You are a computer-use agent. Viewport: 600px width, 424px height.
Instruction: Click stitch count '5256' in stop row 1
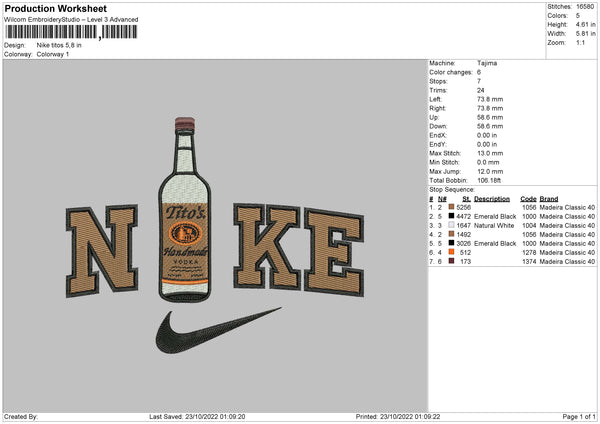click(463, 207)
